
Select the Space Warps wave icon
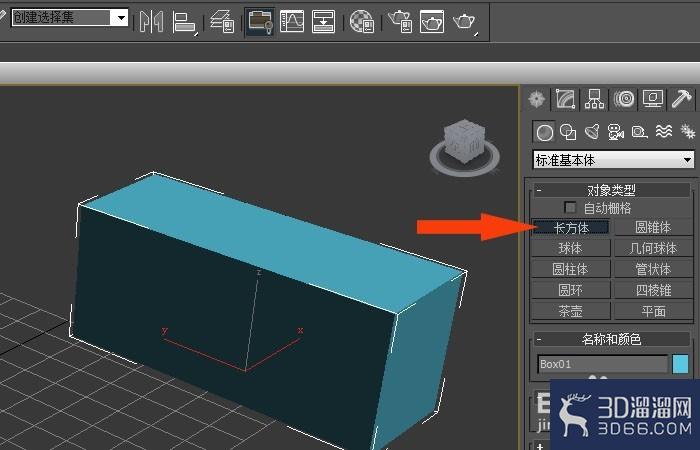(x=664, y=131)
